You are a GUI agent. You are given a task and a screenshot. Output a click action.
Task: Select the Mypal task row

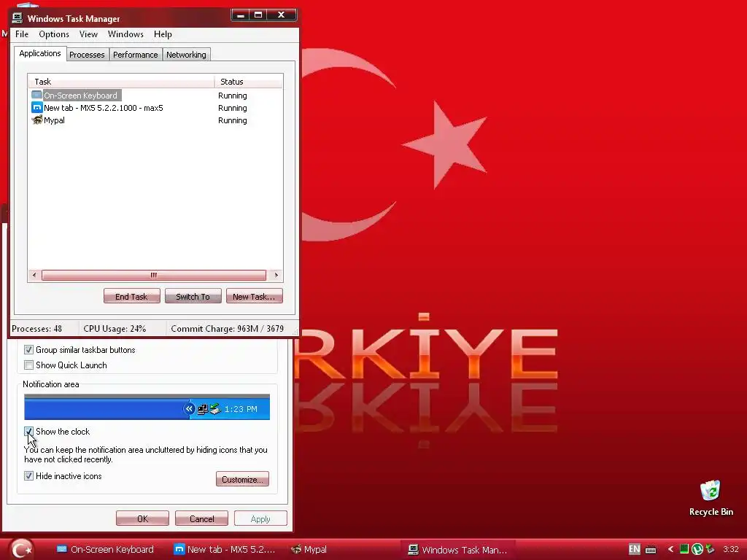[x=155, y=120]
